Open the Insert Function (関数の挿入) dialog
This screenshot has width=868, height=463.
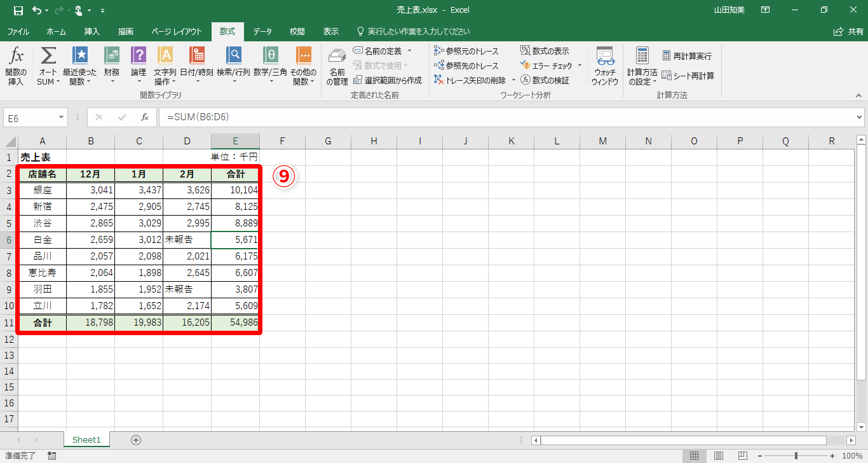(16, 66)
